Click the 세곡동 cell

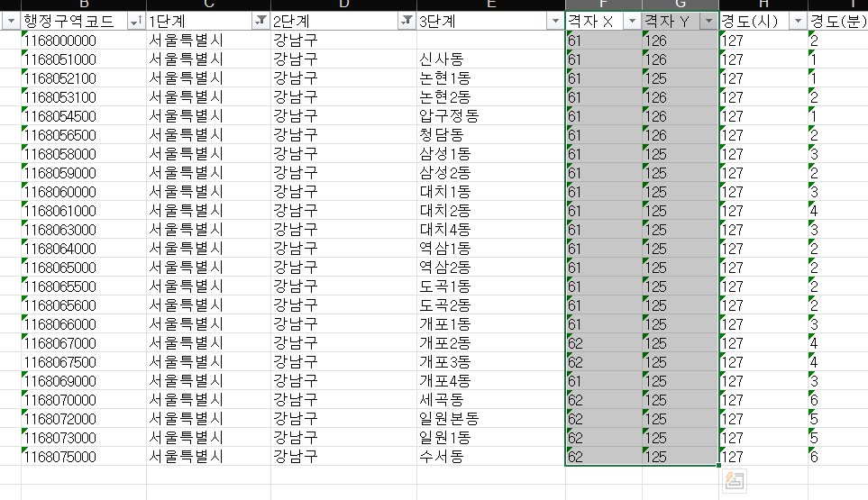coord(491,400)
